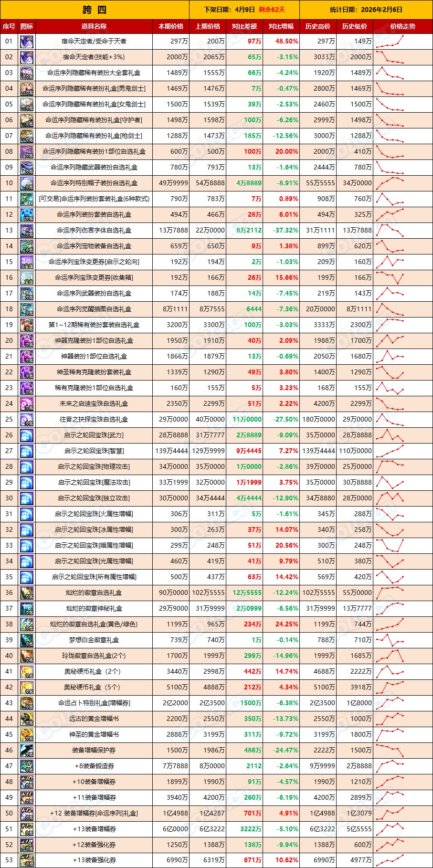
Task: Select the +10装备增幅券 item icon
Action: [x=27, y=782]
